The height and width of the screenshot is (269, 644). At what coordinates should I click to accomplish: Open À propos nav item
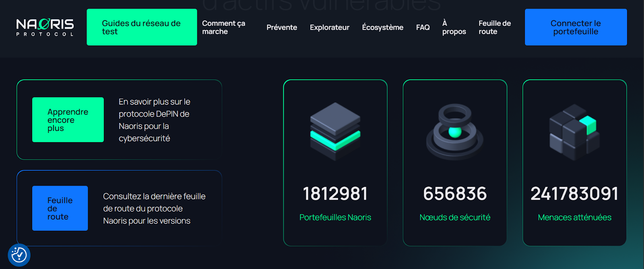coord(454,27)
